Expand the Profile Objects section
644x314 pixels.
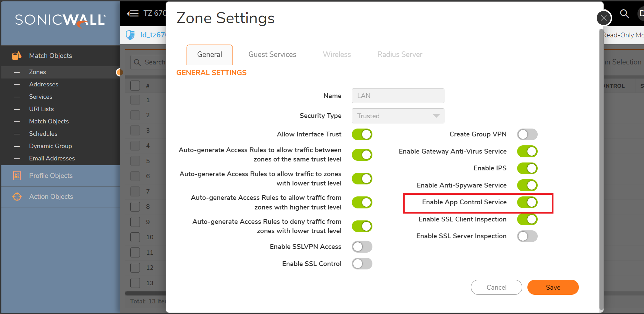coord(51,176)
